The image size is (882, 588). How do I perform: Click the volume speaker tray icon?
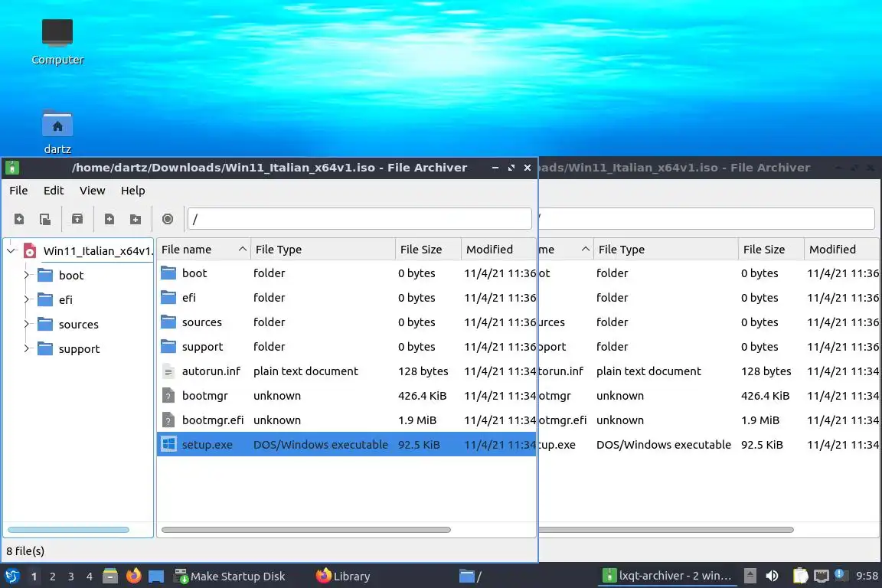(773, 576)
